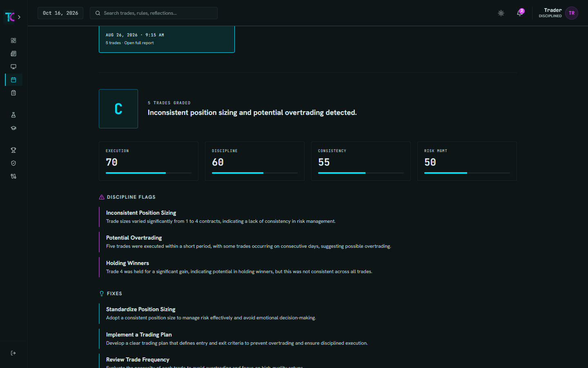Click the 'Five trades were executed' description
Viewport: 588px width, 368px height.
point(249,246)
